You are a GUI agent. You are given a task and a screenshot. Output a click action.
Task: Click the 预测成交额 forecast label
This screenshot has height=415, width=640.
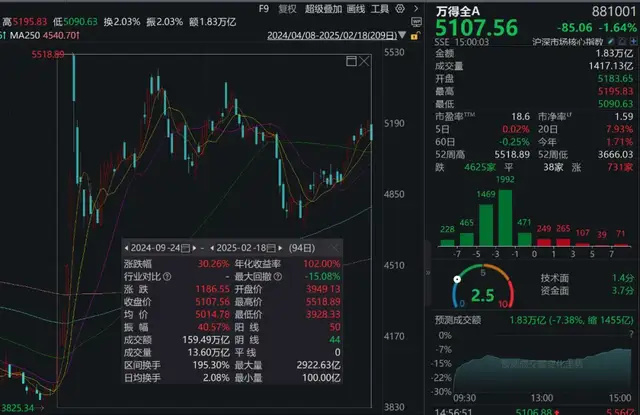(458, 320)
